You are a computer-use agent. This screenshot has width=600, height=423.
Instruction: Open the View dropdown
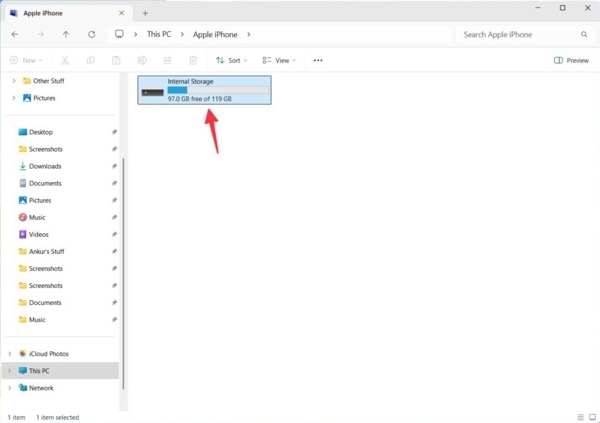(281, 60)
